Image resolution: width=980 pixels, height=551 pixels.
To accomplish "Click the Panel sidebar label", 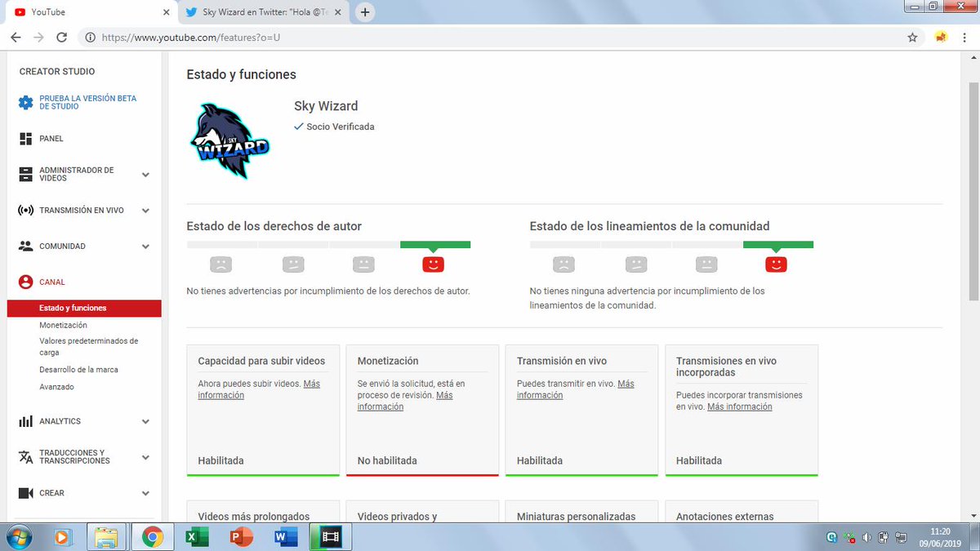I will click(x=51, y=139).
